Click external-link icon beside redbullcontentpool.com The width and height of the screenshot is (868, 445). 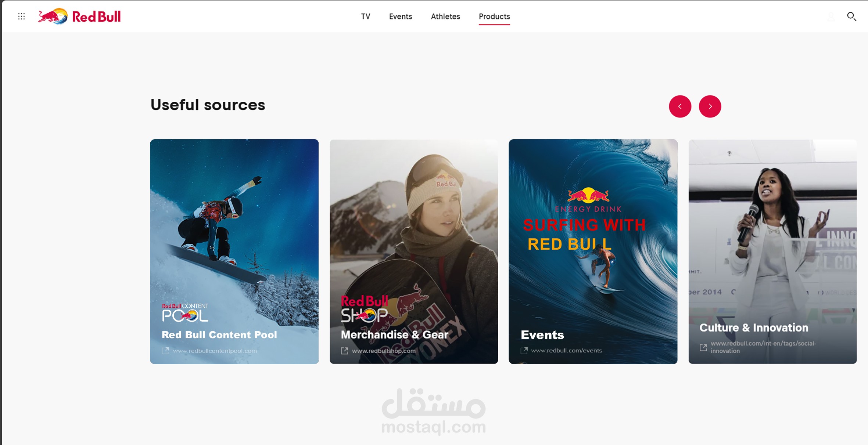(165, 351)
